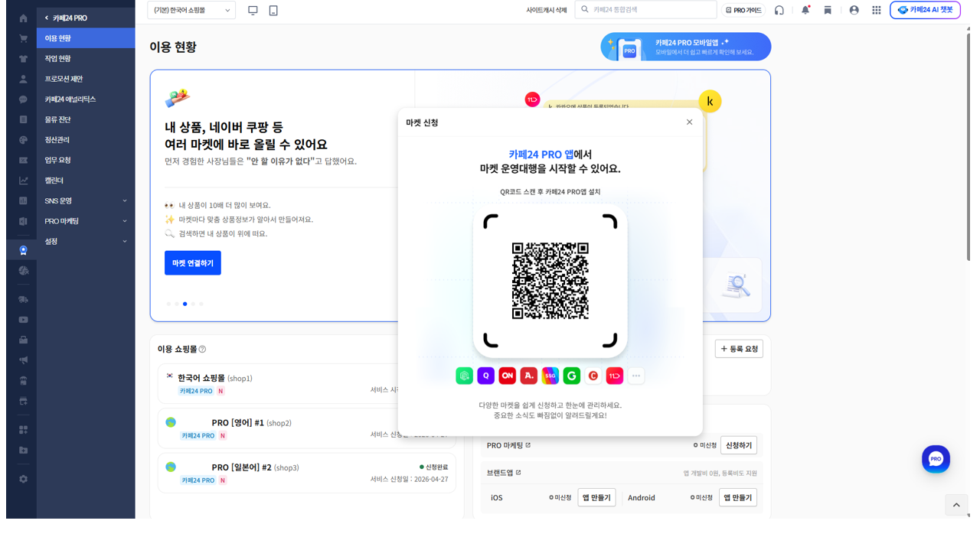The height and width of the screenshot is (537, 980).
Task: Open headset customer support icon
Action: click(x=779, y=10)
